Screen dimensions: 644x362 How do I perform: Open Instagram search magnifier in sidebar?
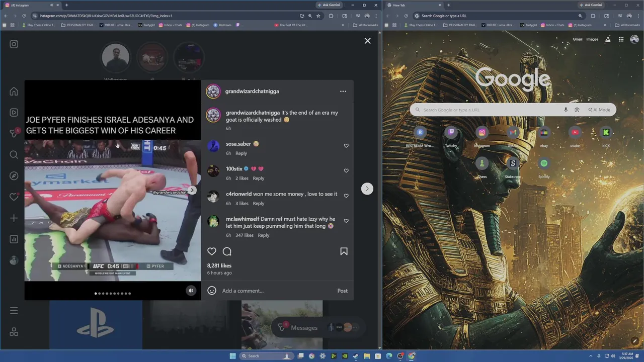click(x=14, y=155)
